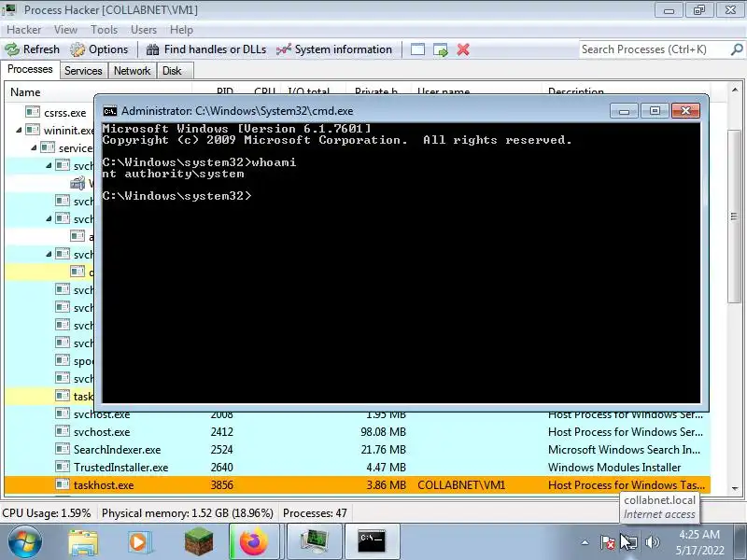Click the volume speaker tray icon

pyautogui.click(x=652, y=542)
